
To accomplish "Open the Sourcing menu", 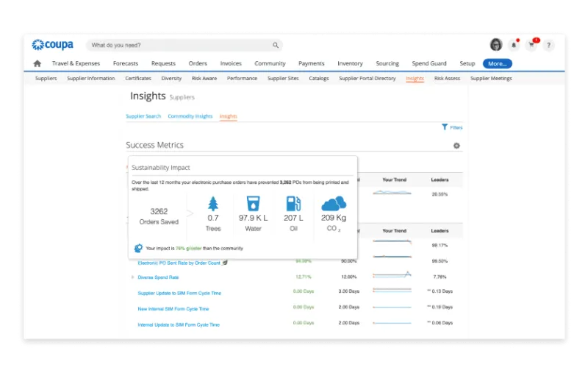I will tap(387, 63).
